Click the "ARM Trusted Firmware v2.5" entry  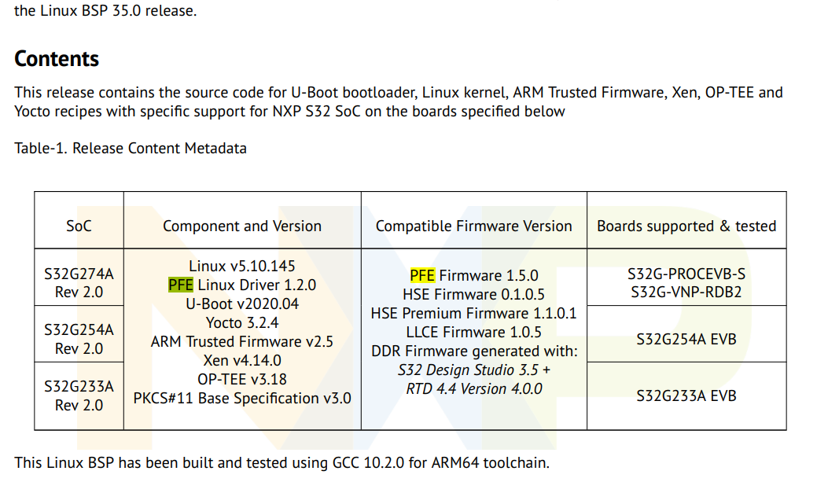point(242,341)
